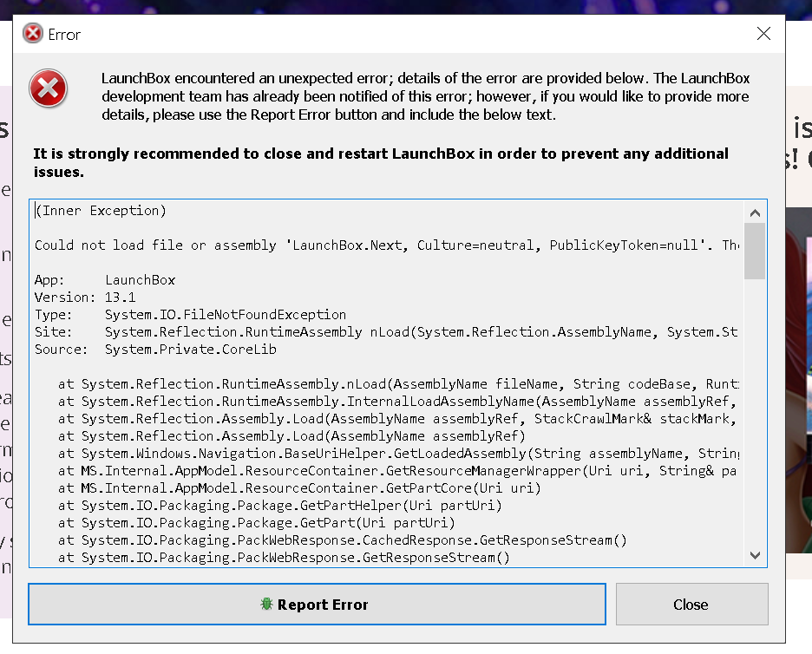Click the large red error icon beside the message
This screenshot has height=654, width=812.
pos(49,88)
